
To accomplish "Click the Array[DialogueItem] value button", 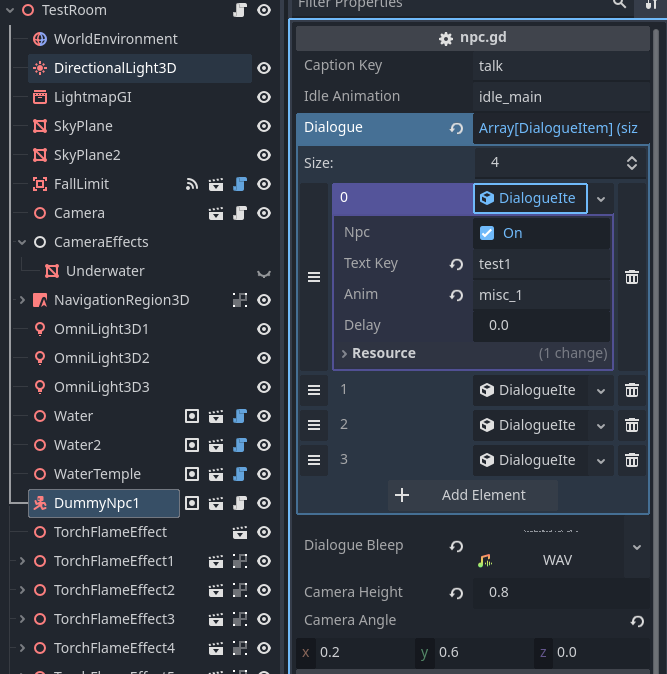I will coord(561,128).
